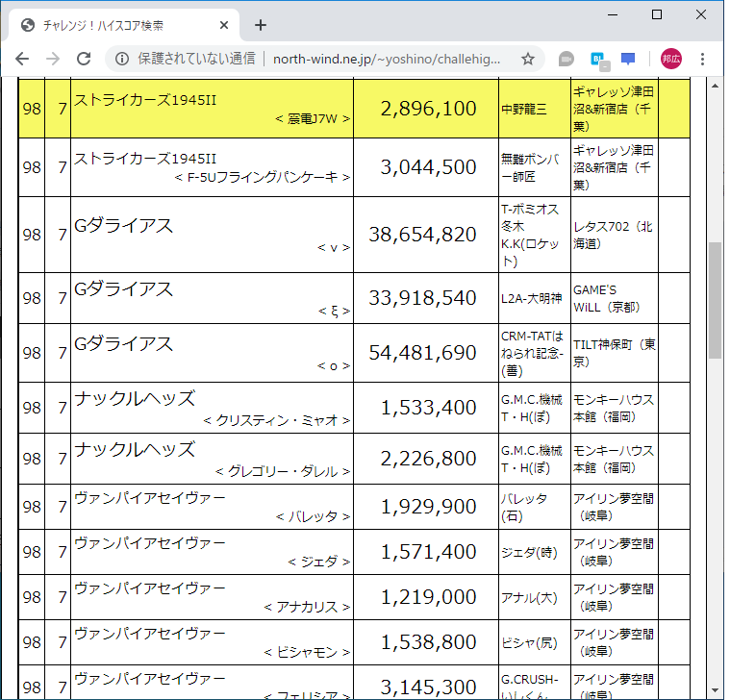Select score 2,896,100
The image size is (730, 700).
tap(428, 109)
